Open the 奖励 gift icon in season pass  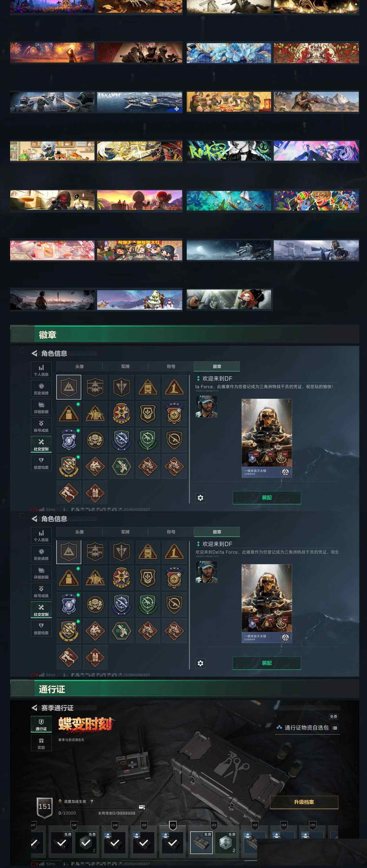click(x=41, y=743)
